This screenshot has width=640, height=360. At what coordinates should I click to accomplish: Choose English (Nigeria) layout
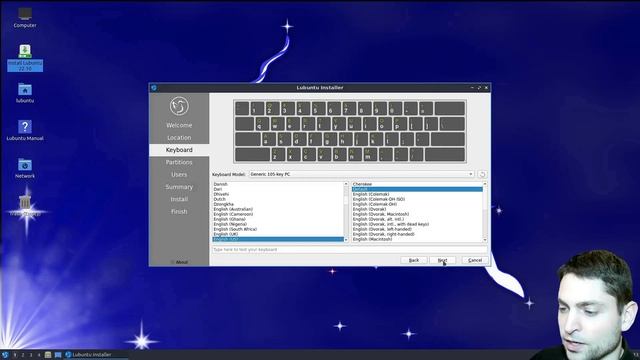pyautogui.click(x=231, y=224)
